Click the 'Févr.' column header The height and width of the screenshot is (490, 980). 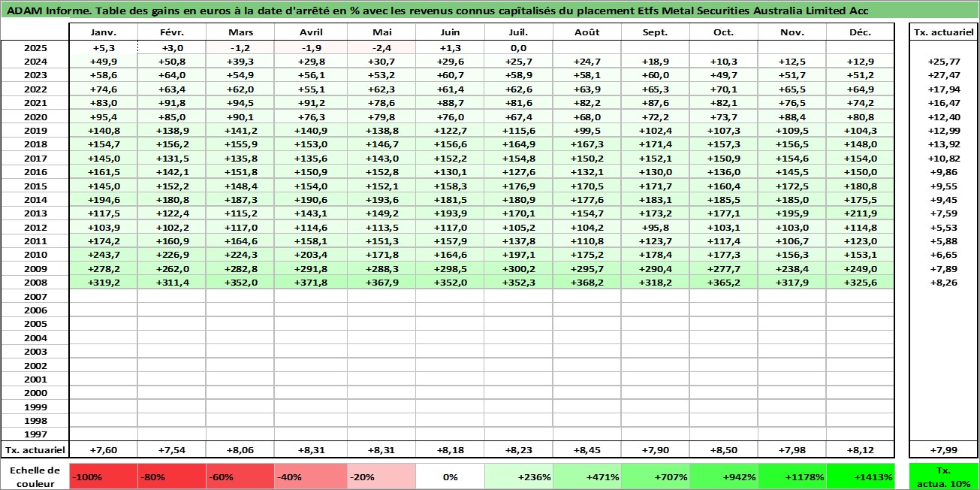pos(172,32)
